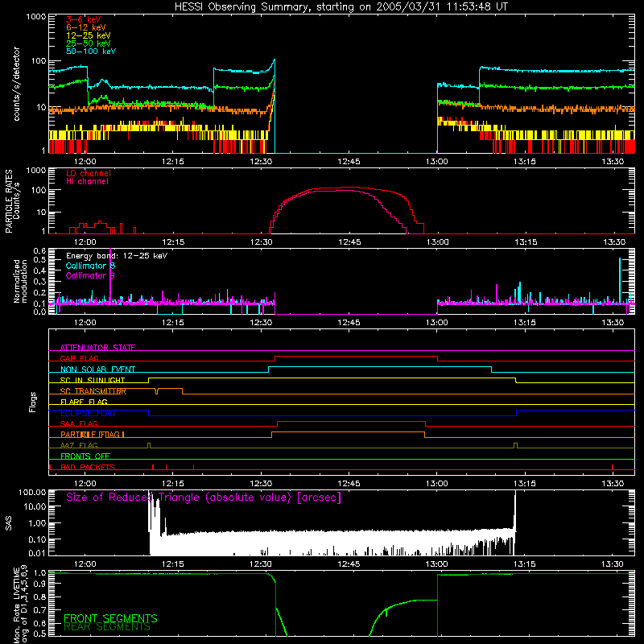Click the 13:00 tick under particle rates panel
This screenshot has height=644, width=644.
click(437, 242)
